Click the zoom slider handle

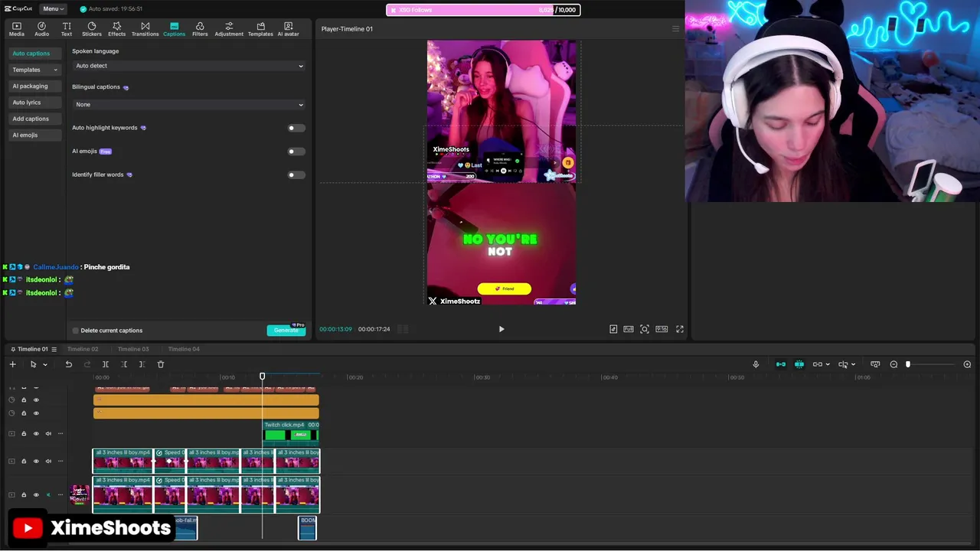(x=908, y=364)
